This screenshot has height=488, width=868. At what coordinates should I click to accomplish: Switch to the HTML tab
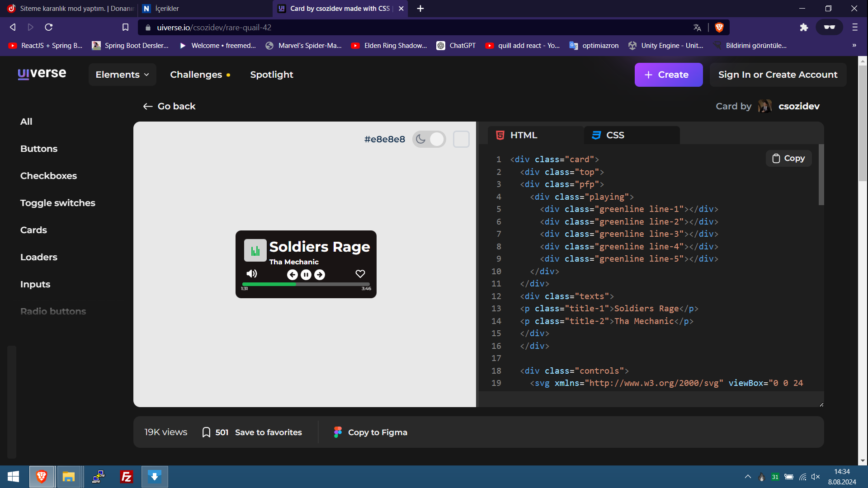click(x=536, y=135)
